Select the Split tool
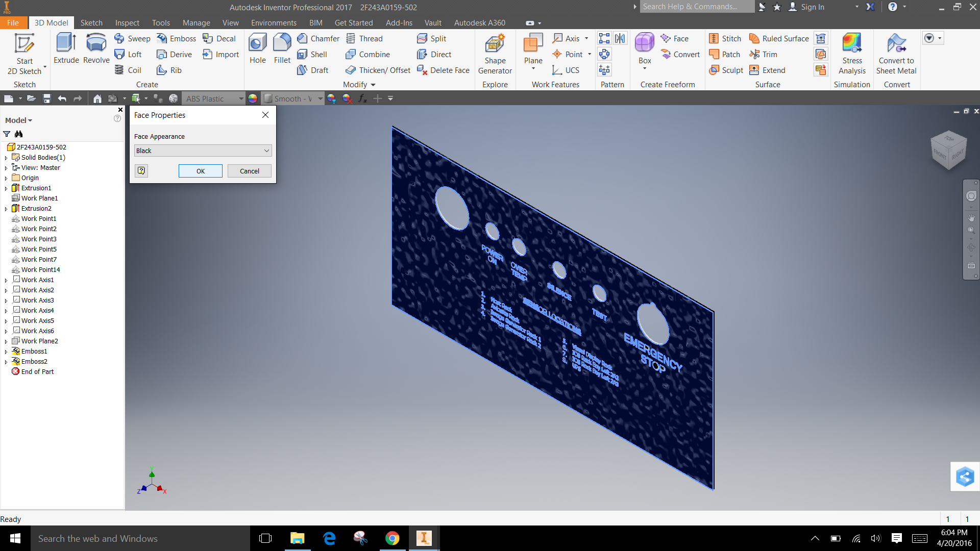 (432, 38)
